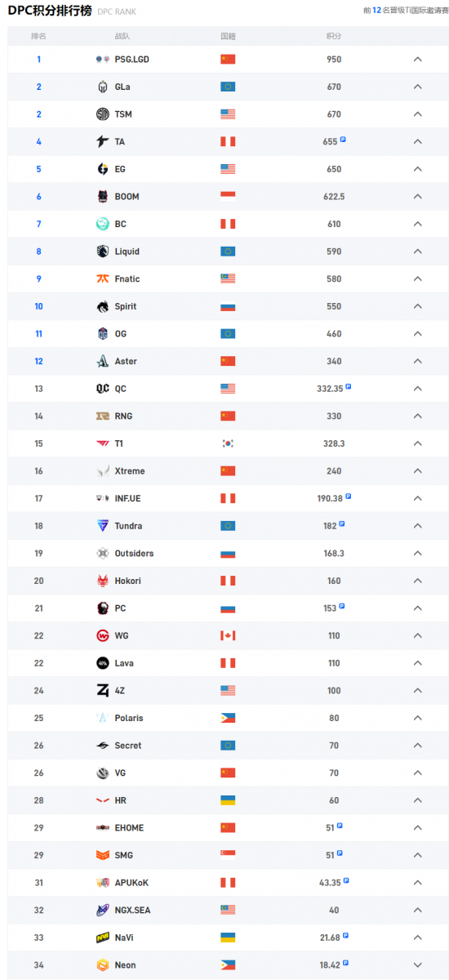
Task: Click the PSG.LGD team logo
Action: coord(103,59)
